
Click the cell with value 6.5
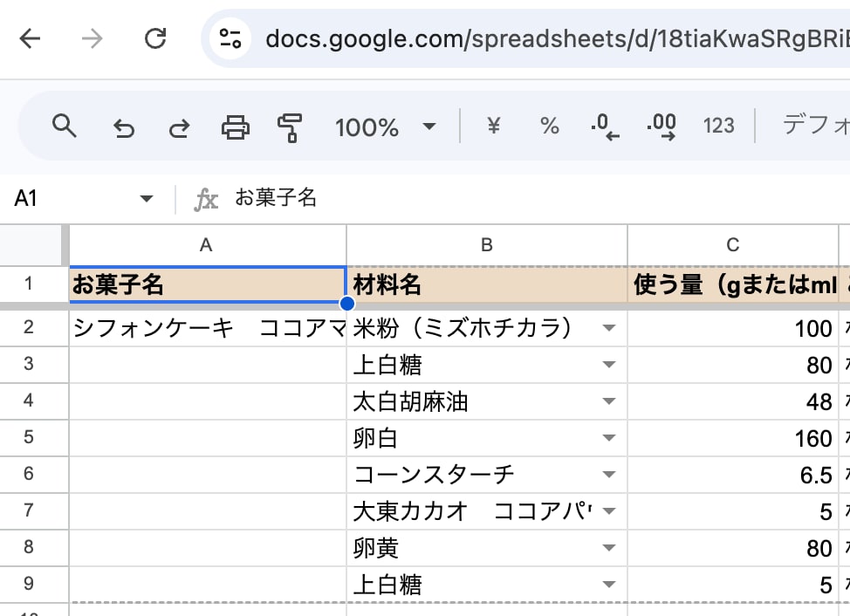(733, 476)
